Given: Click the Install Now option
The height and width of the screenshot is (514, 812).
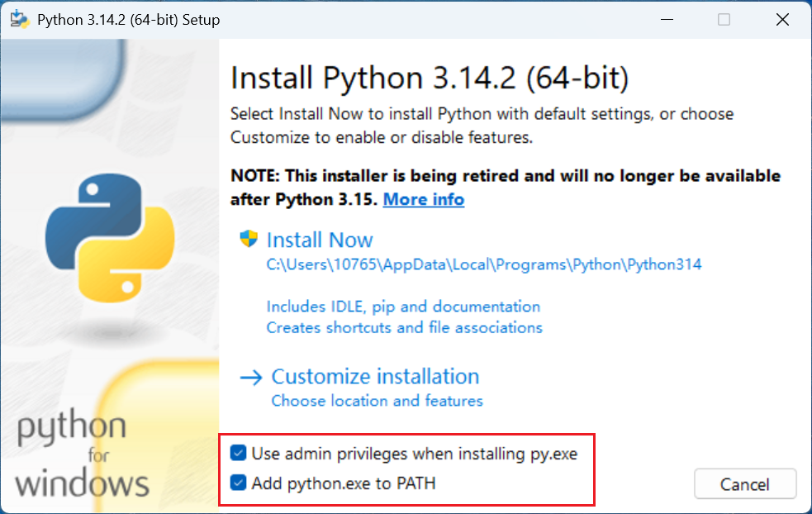Looking at the screenshot, I should (x=320, y=240).
